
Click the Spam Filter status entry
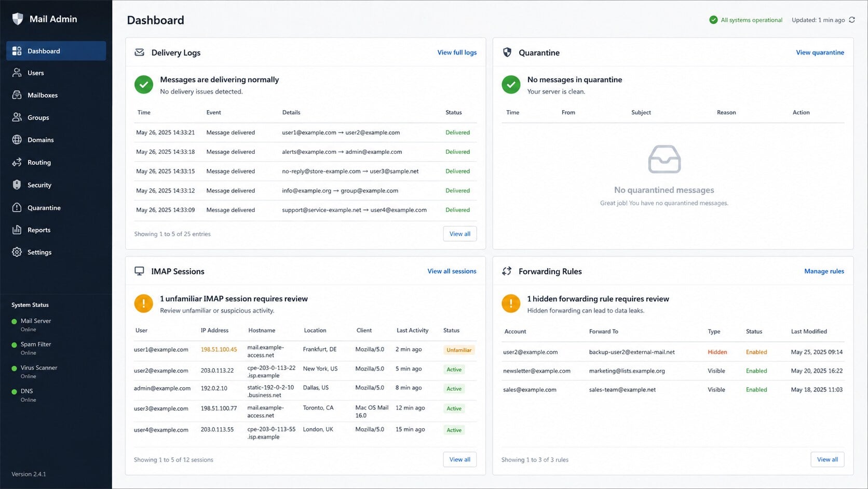click(x=35, y=348)
